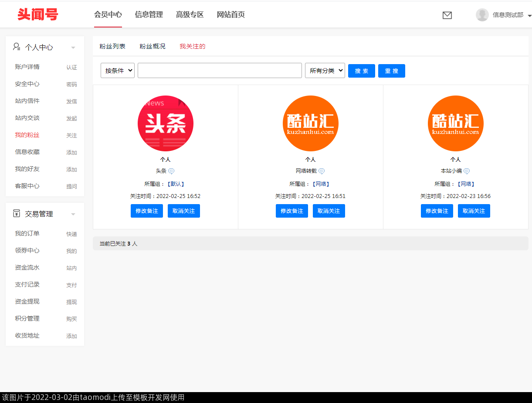Switch to the 粉丝列表 tab

click(112, 46)
